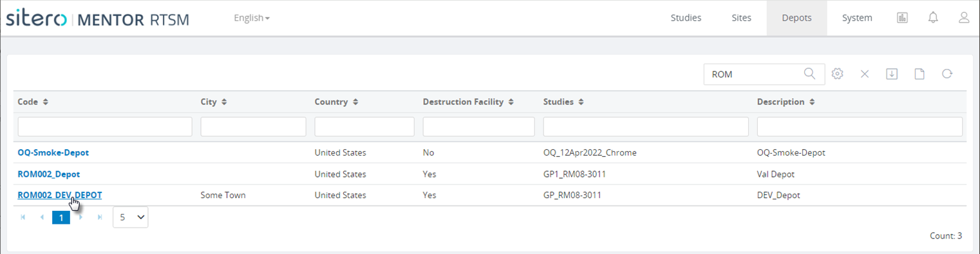
Task: Sort by Country column arrows
Action: [x=355, y=102]
